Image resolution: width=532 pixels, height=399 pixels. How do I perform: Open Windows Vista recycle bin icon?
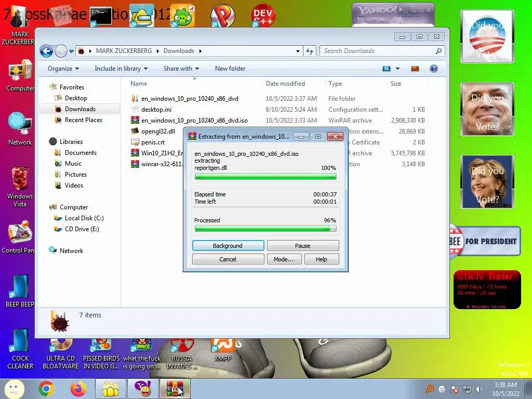20,187
